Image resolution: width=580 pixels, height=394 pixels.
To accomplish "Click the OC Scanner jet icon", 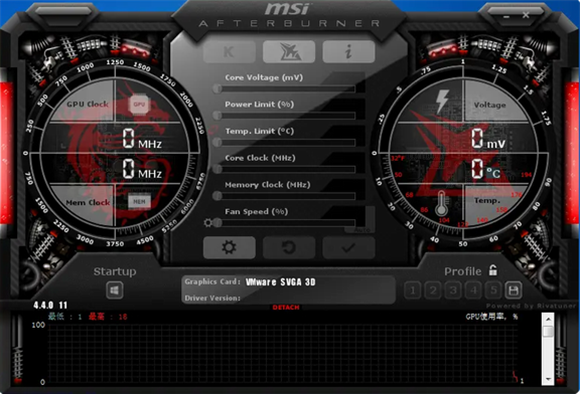I will [x=289, y=52].
